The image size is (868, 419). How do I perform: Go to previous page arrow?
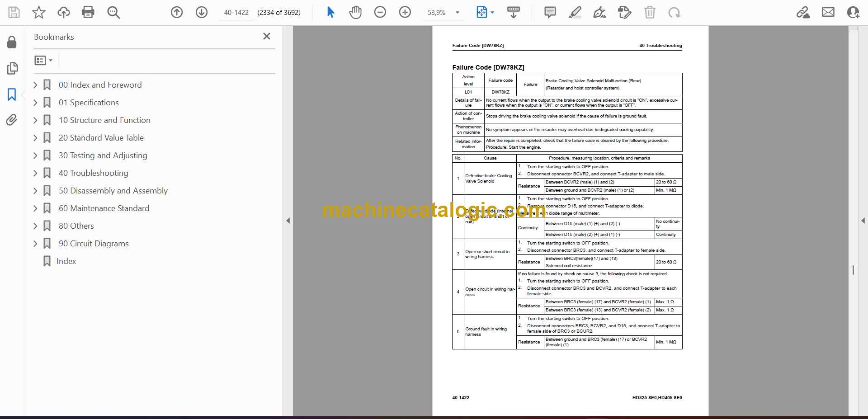pyautogui.click(x=177, y=12)
